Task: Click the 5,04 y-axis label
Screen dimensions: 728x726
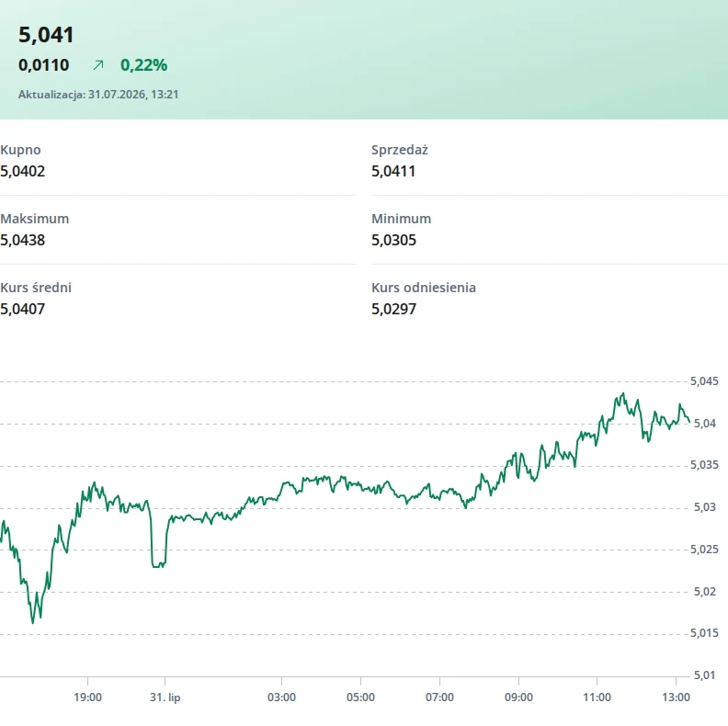Action: coord(705,424)
